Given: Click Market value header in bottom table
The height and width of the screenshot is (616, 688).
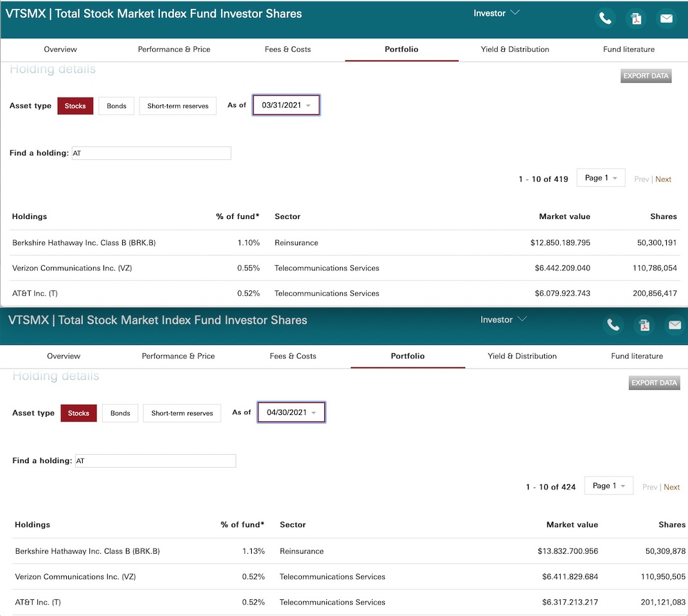Looking at the screenshot, I should click(572, 524).
